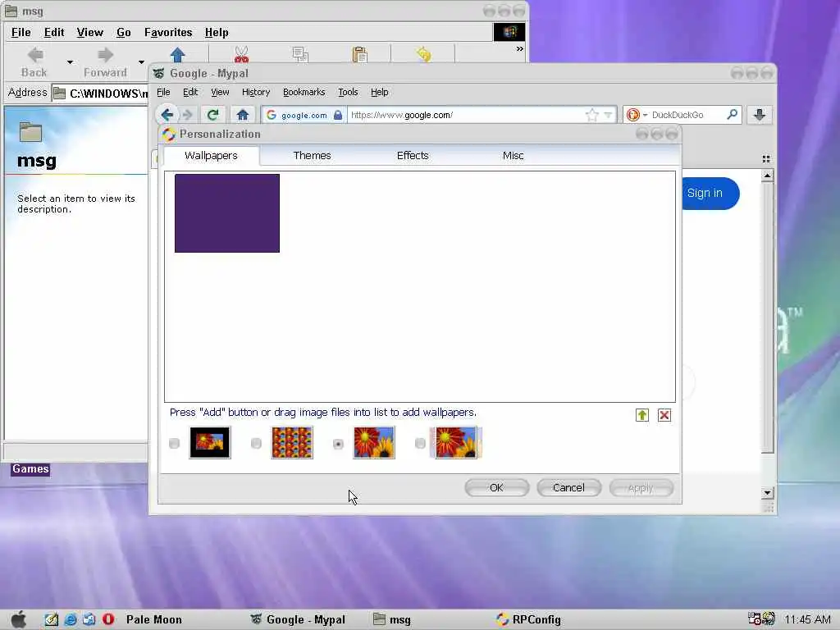Click the Games desktop label

click(30, 468)
